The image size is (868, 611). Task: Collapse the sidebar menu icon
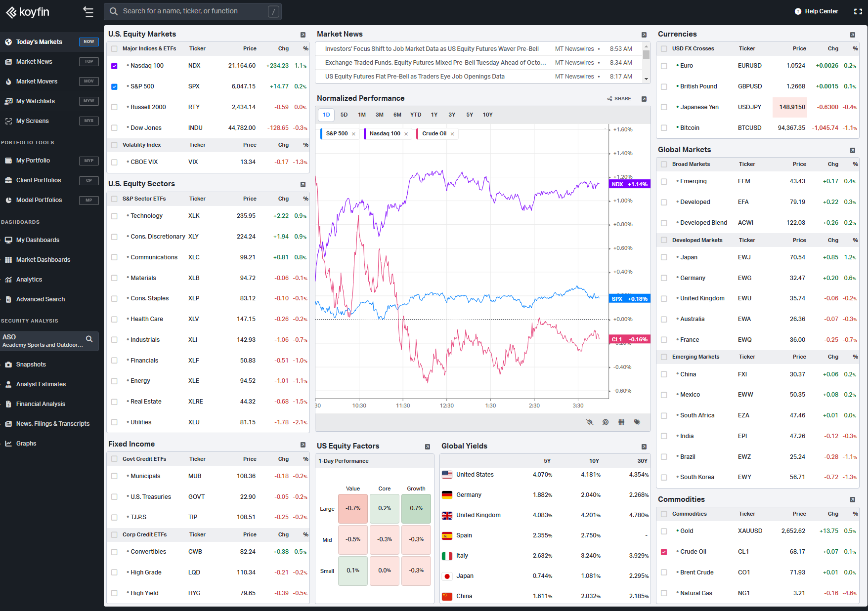tap(88, 12)
